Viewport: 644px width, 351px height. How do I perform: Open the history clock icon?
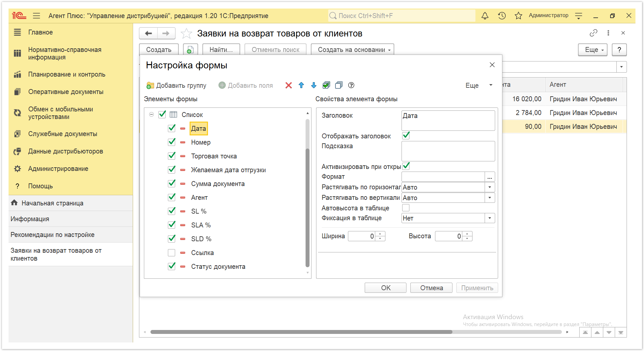502,15
